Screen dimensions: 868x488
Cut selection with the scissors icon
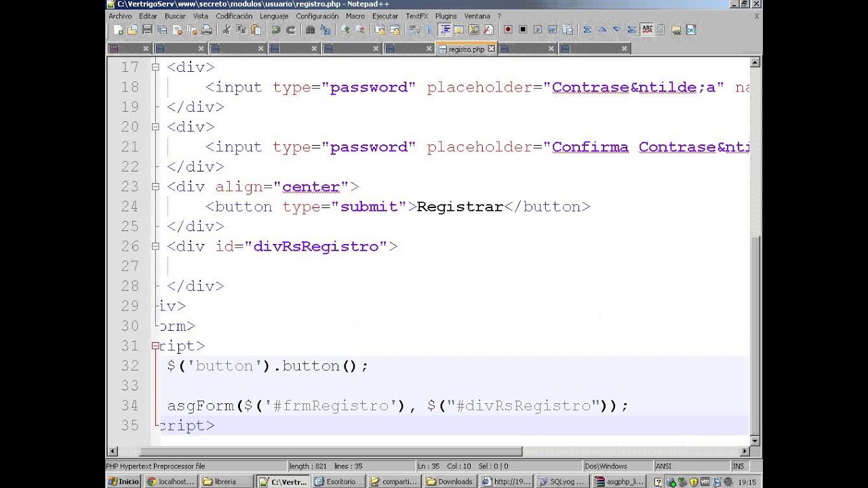(226, 30)
